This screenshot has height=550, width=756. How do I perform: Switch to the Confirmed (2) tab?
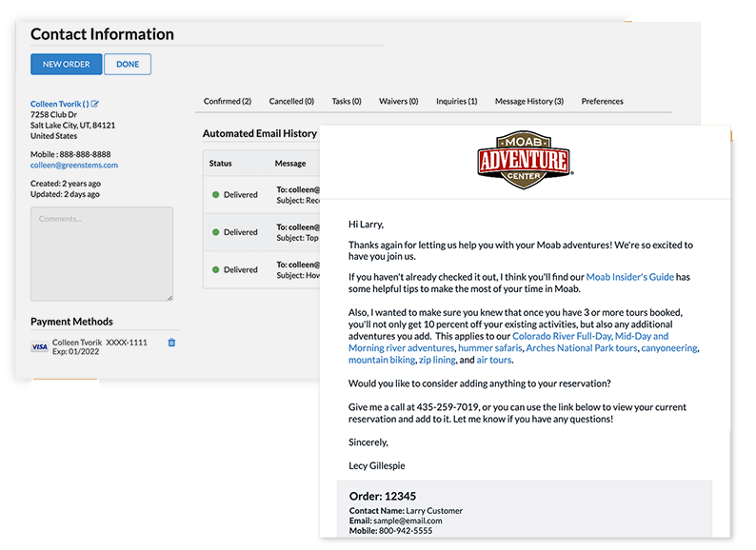coord(228,101)
